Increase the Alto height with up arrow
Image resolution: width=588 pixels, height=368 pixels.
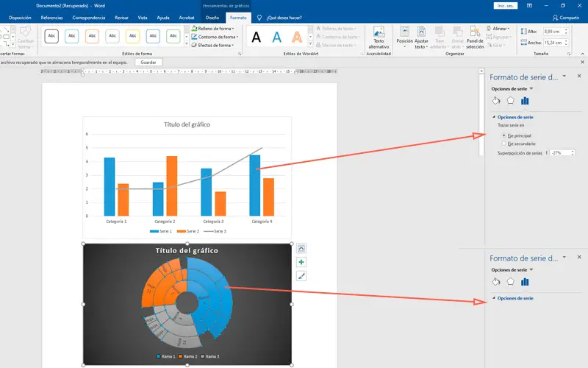pyautogui.click(x=566, y=30)
